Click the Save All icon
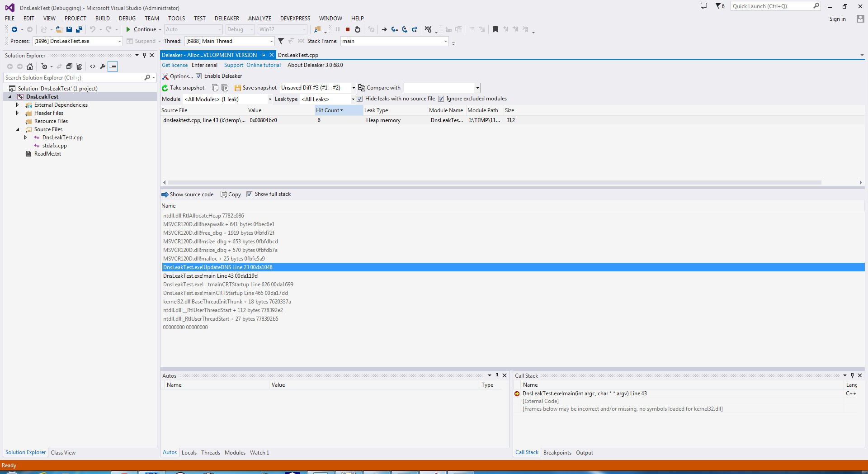The image size is (868, 474). [79, 29]
